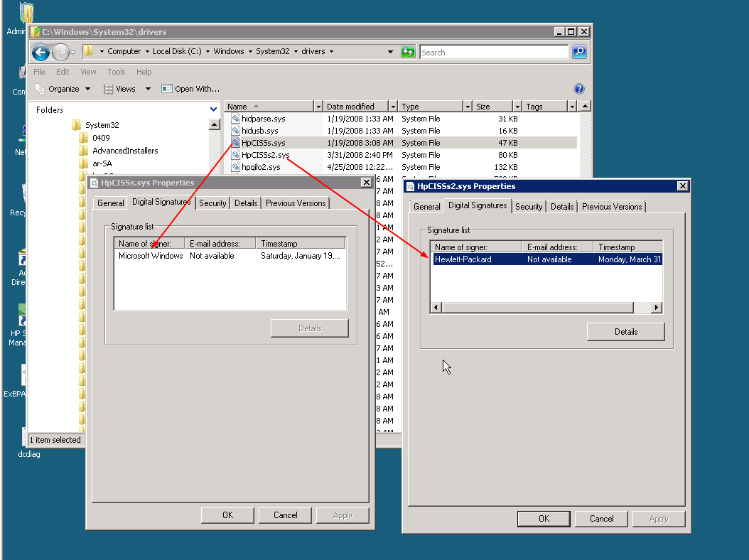Screen dimensions: 749x560
Task: Expand the Name column filter dropdown
Action: coord(318,107)
